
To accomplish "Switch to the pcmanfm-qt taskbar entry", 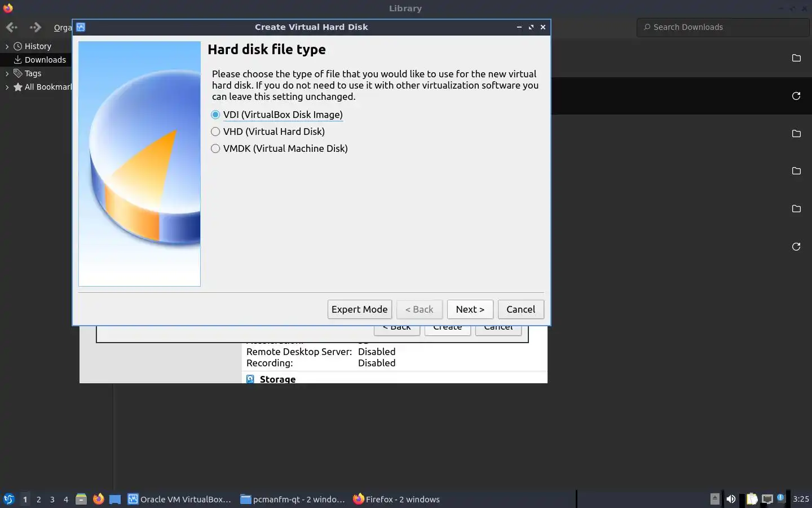I will pyautogui.click(x=292, y=499).
